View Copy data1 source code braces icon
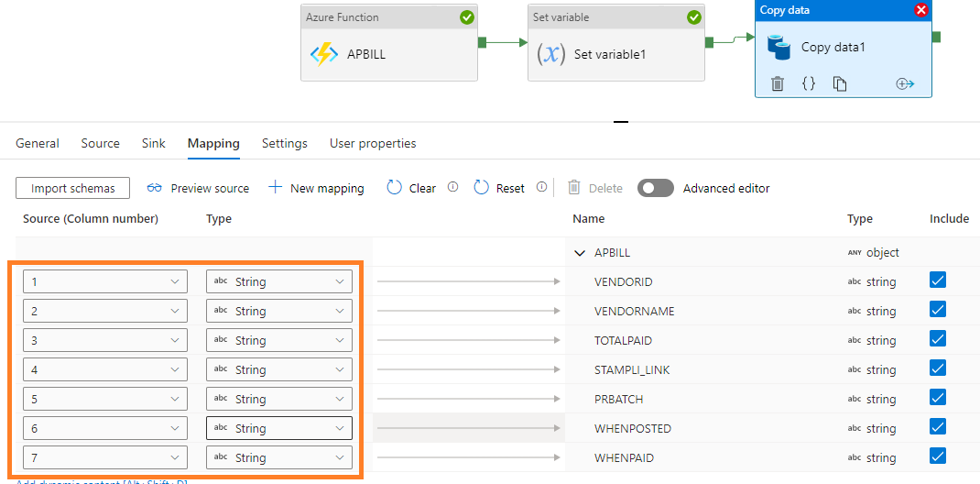The image size is (980, 484). (x=809, y=83)
